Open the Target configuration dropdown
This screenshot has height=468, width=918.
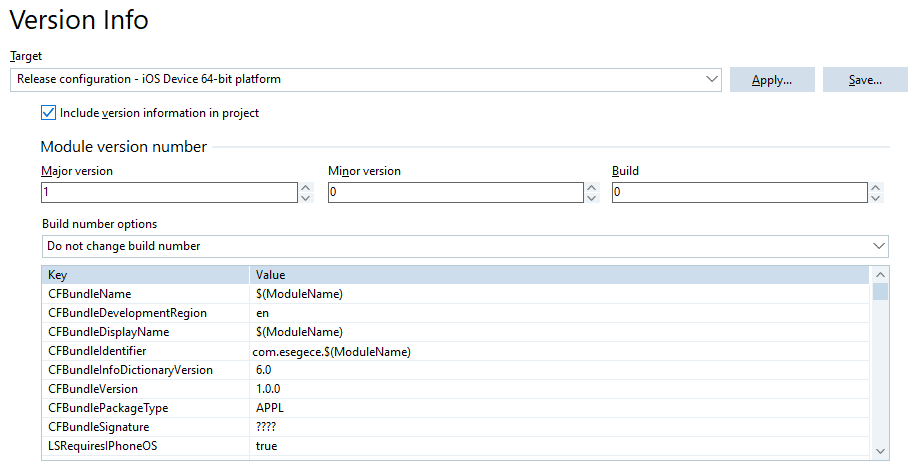(366, 79)
